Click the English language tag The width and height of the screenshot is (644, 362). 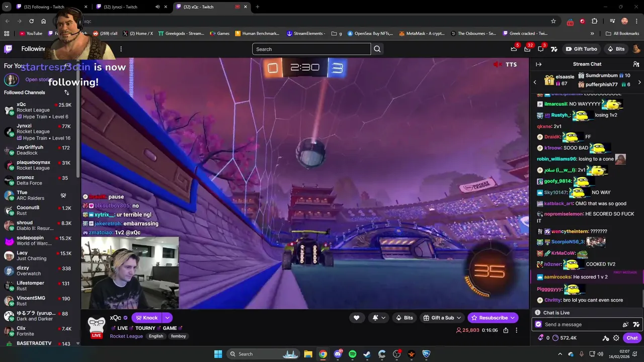tap(156, 336)
